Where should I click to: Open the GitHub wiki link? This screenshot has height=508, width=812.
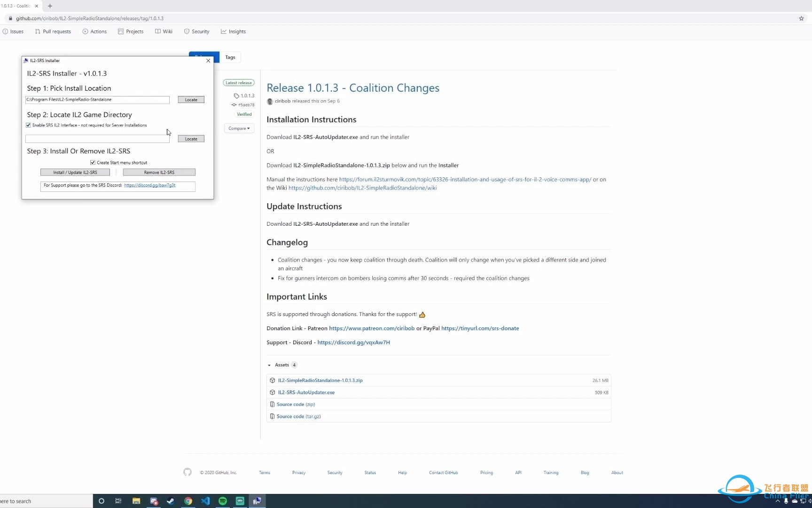click(x=362, y=188)
